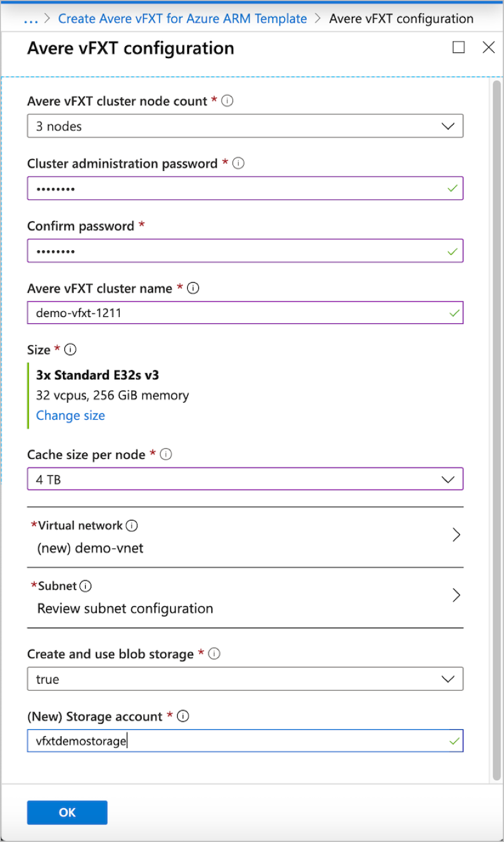
Task: Click info icon beside (New) Storage account
Action: click(183, 716)
